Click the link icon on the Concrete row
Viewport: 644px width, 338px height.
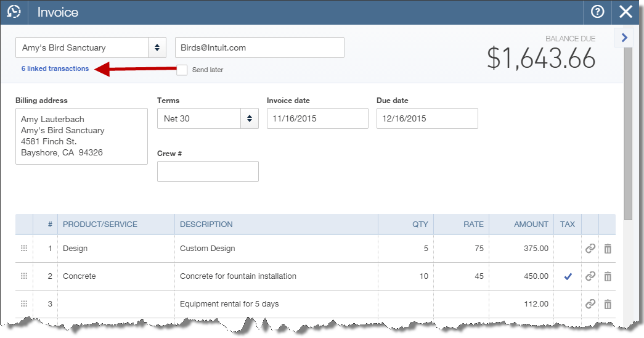coord(590,276)
